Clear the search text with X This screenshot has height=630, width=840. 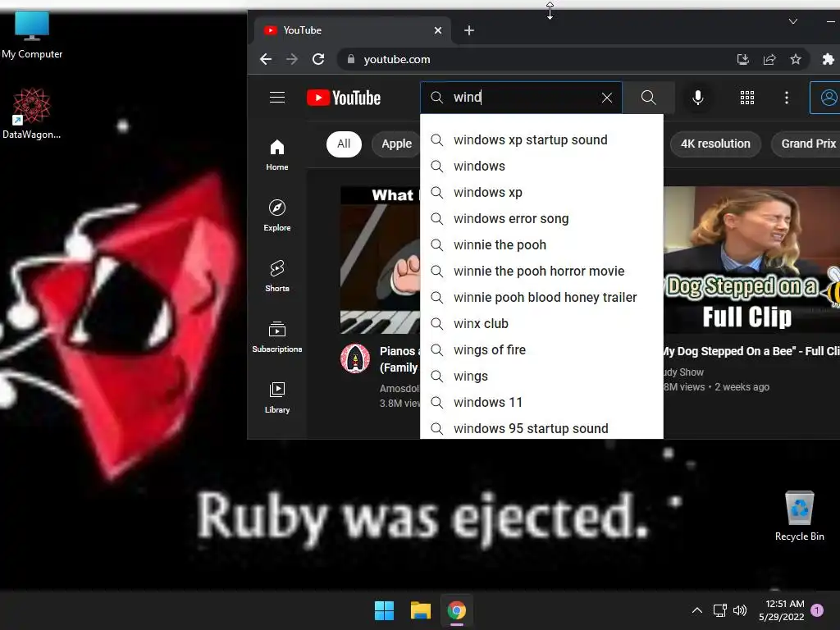pos(606,98)
